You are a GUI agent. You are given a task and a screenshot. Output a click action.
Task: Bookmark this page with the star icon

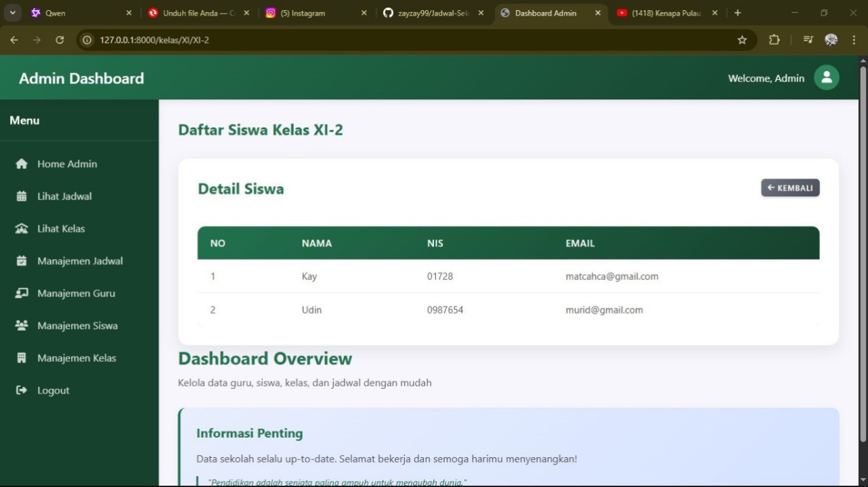[x=742, y=40]
